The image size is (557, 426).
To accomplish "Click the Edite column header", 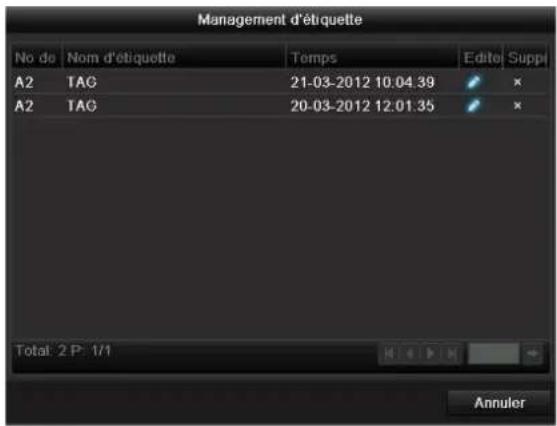I will [481, 58].
